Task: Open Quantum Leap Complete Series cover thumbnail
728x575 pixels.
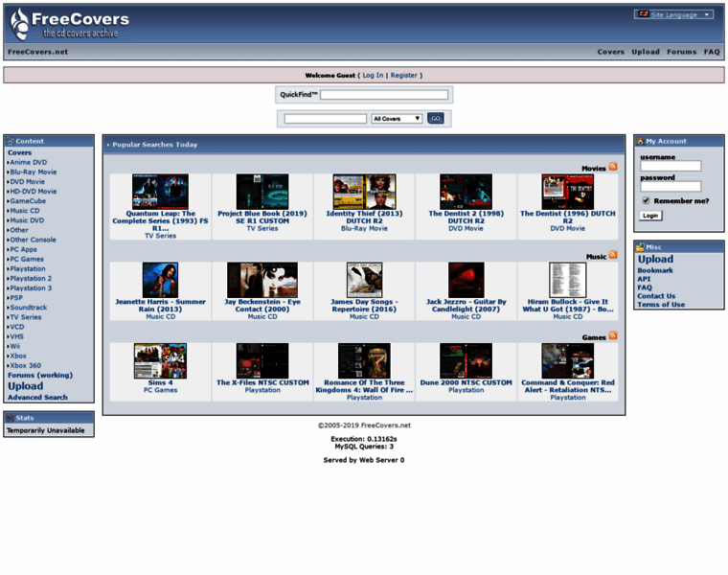Action: point(160,192)
